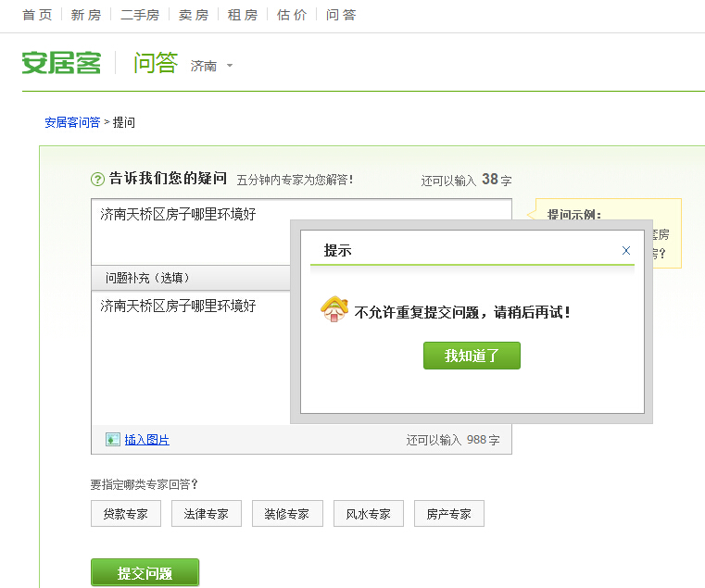Viewport: 705px width, 588px height.
Task: Go to the 估价 section
Action: (292, 16)
